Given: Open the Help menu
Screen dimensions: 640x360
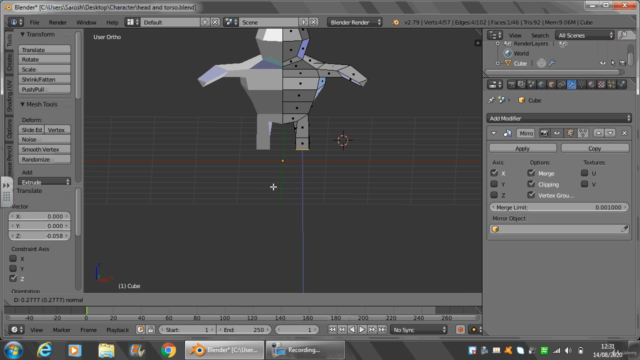Looking at the screenshot, I should coord(112,22).
